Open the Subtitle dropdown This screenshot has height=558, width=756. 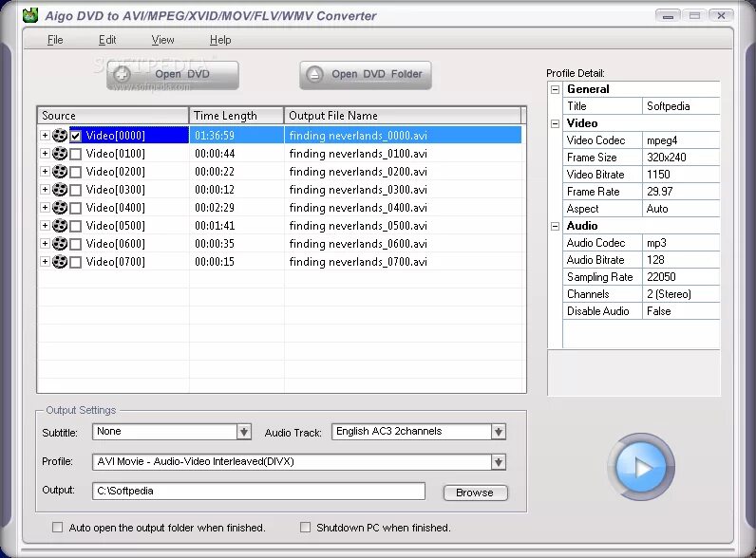244,432
